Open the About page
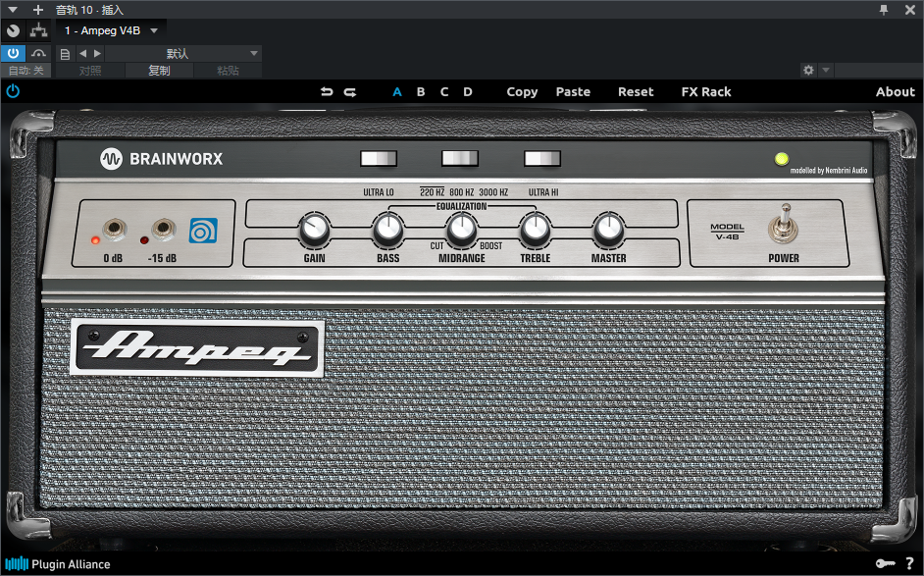This screenshot has width=924, height=576. (896, 92)
